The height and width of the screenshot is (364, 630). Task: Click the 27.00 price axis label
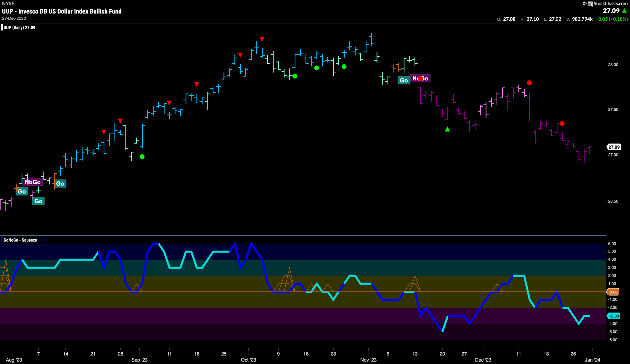(x=613, y=155)
